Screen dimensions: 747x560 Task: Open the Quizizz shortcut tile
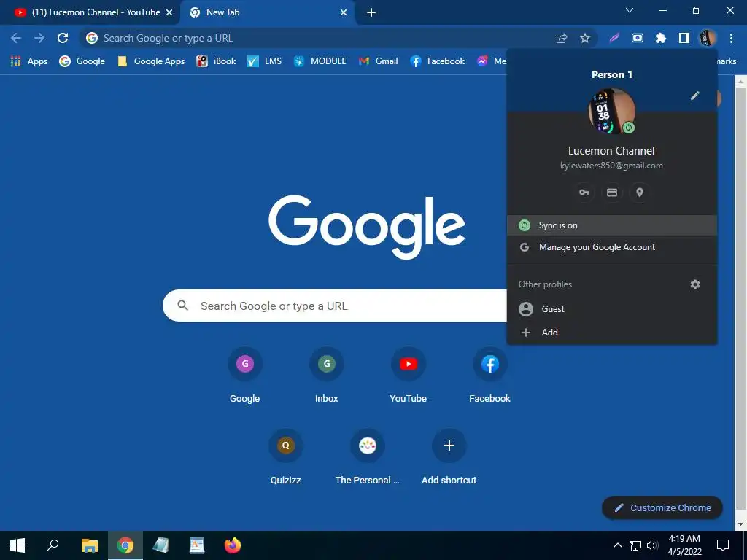pyautogui.click(x=286, y=458)
